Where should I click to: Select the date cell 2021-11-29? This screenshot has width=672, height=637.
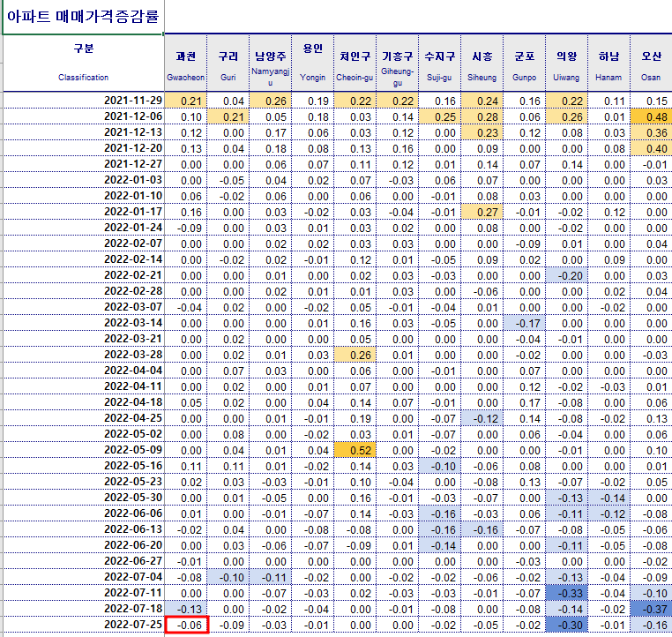click(x=83, y=101)
